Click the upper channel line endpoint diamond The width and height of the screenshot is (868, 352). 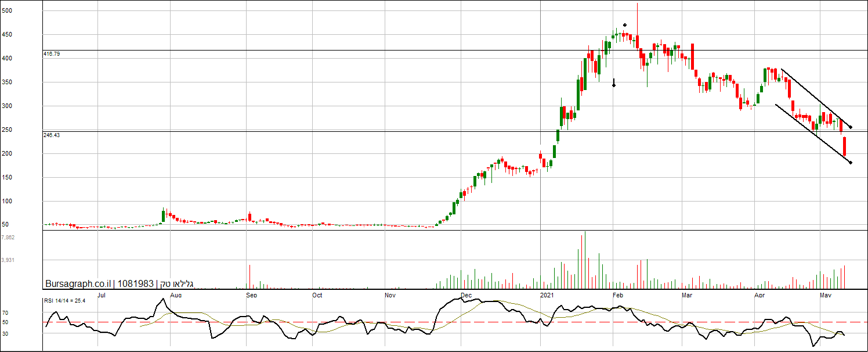(851, 127)
